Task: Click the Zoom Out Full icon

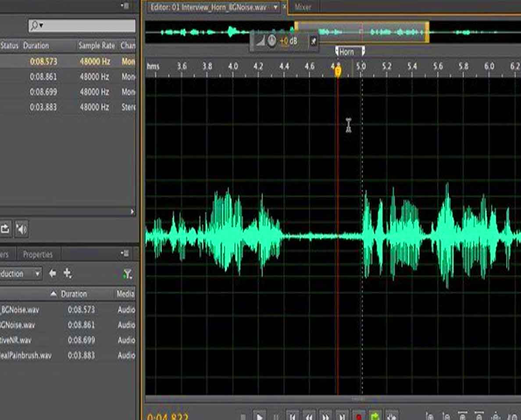Action: click(x=496, y=416)
